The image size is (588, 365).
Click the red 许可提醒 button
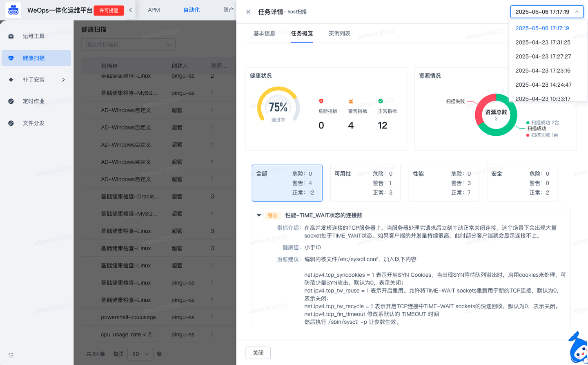click(x=109, y=11)
